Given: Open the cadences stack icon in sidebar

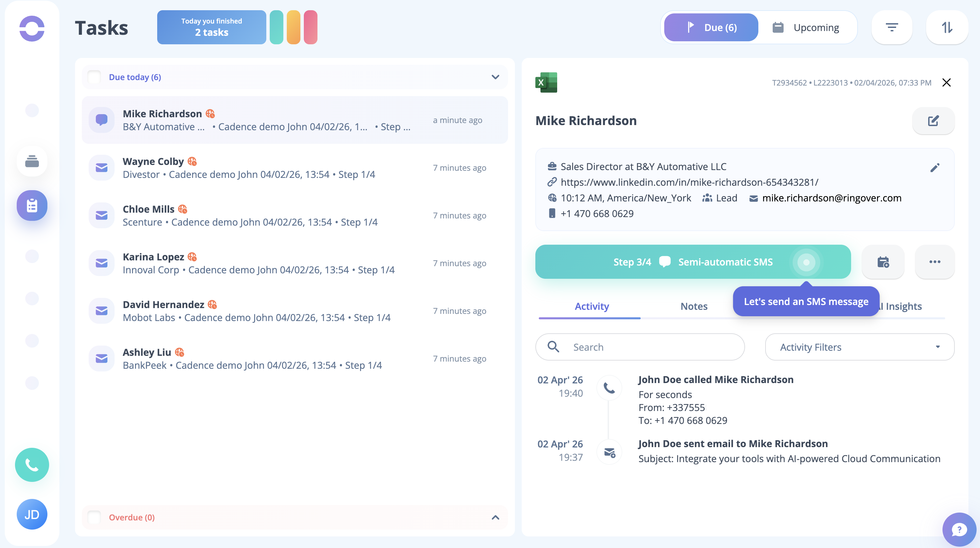Looking at the screenshot, I should coord(32,161).
